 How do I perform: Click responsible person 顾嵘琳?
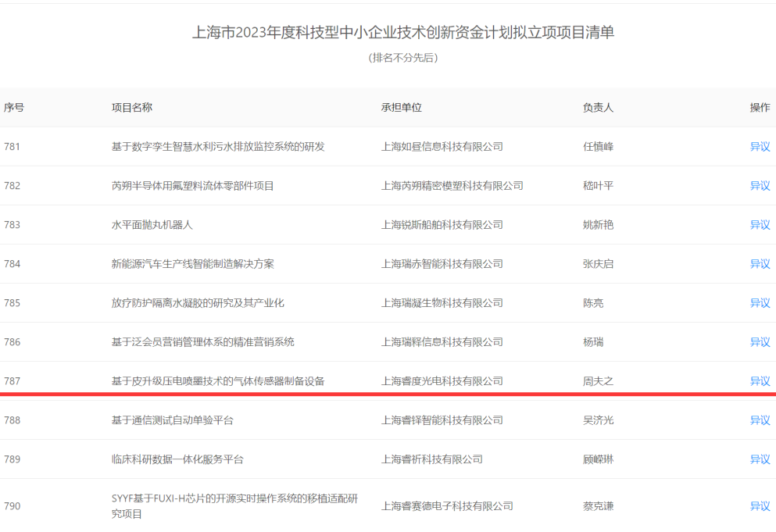click(598, 459)
